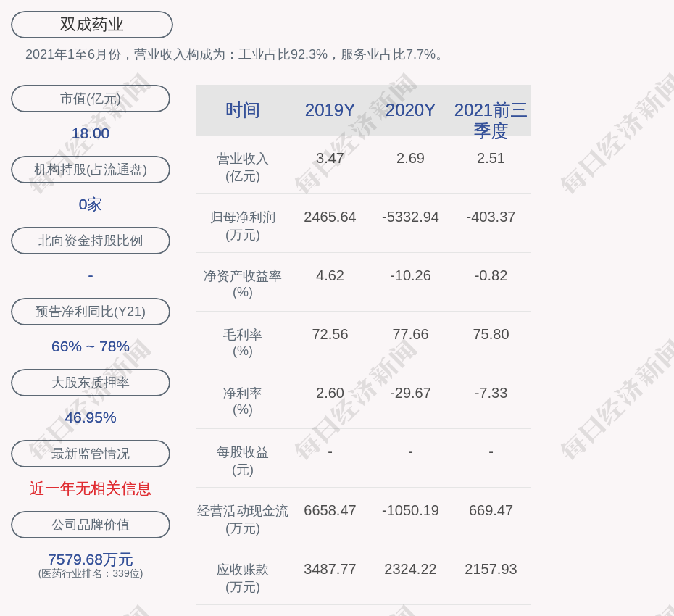Click the ROE value 4.62
The height and width of the screenshot is (616, 674).
(x=330, y=275)
